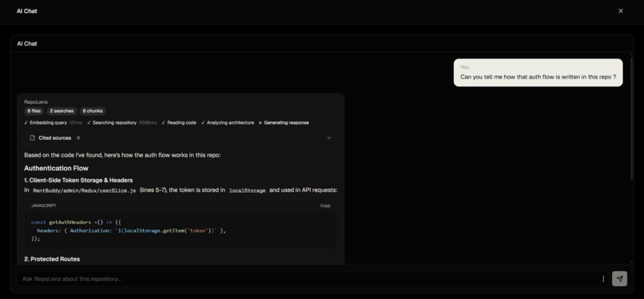This screenshot has height=299, width=644.
Task: Click the RentBuddy/admin/Redux/userSlice.js file path
Action: (85, 190)
